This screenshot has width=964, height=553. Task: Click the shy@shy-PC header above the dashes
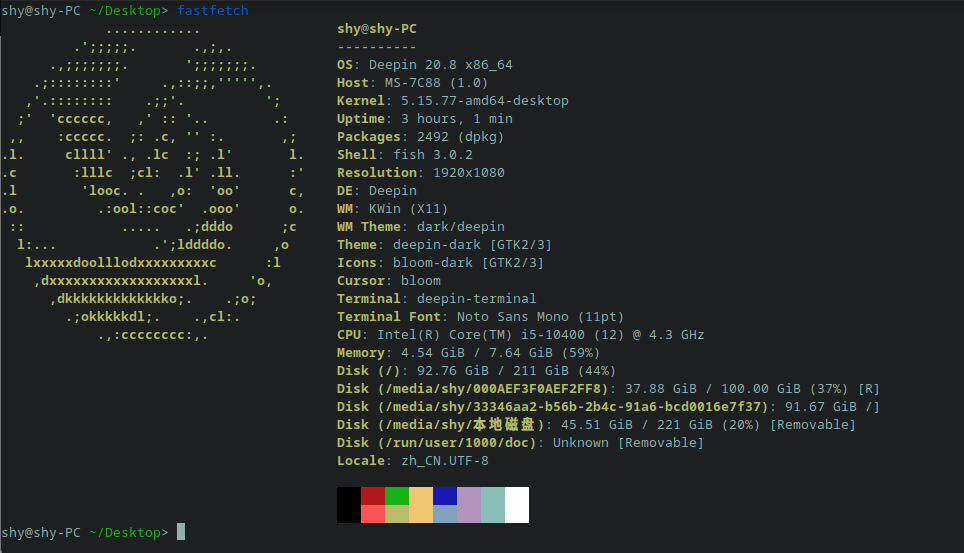[x=377, y=29]
